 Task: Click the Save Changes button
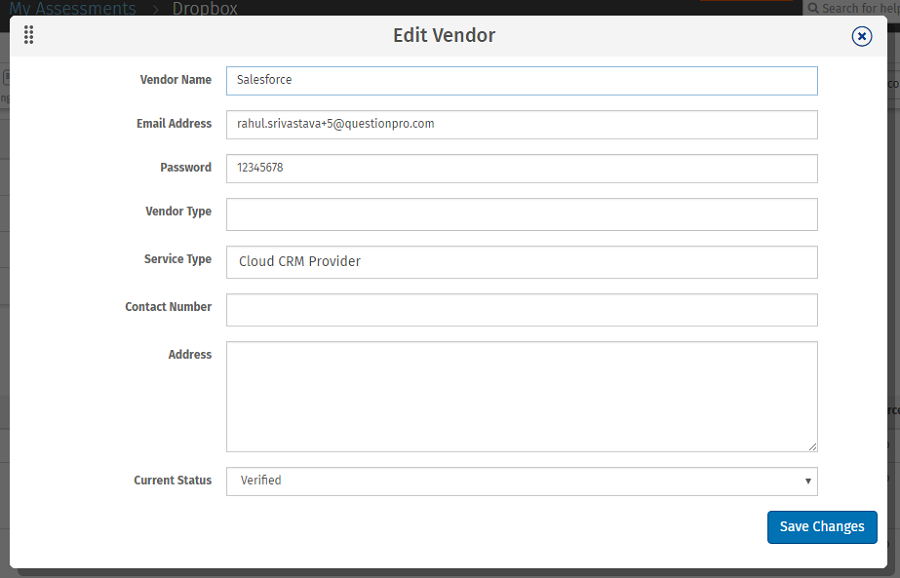point(822,527)
